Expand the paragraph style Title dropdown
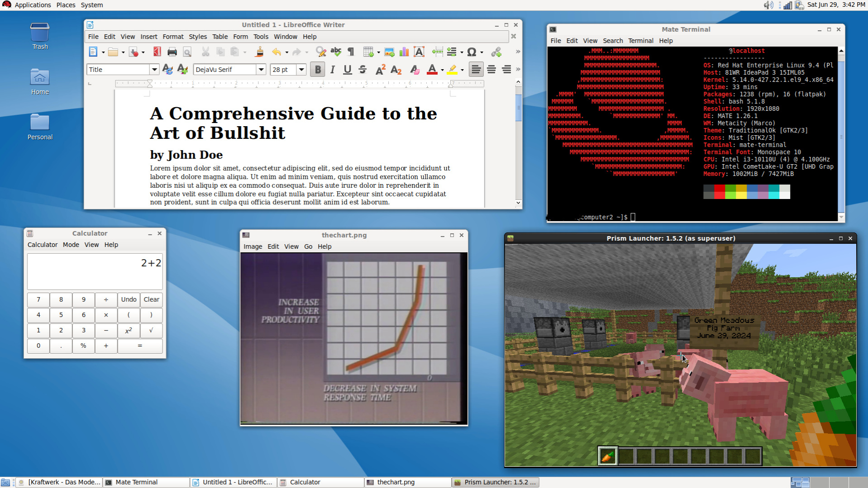The height and width of the screenshot is (488, 868). [154, 70]
